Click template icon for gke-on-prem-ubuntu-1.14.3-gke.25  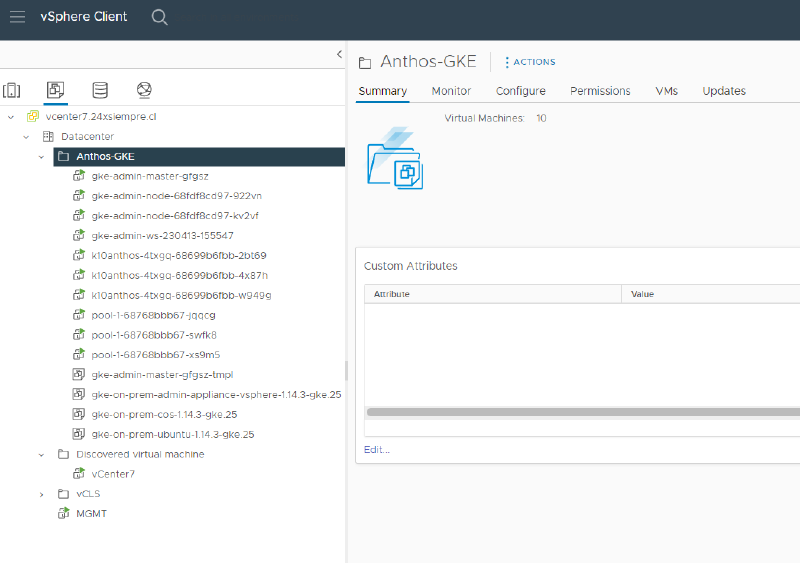coord(79,434)
